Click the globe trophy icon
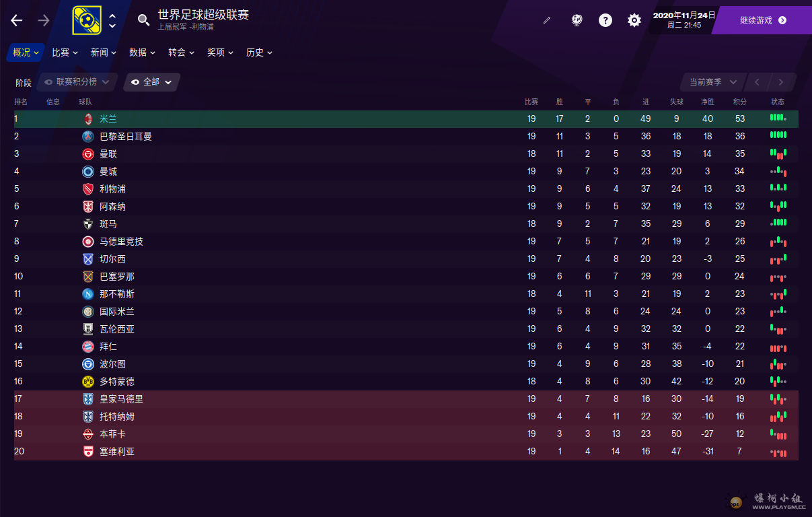 577,20
